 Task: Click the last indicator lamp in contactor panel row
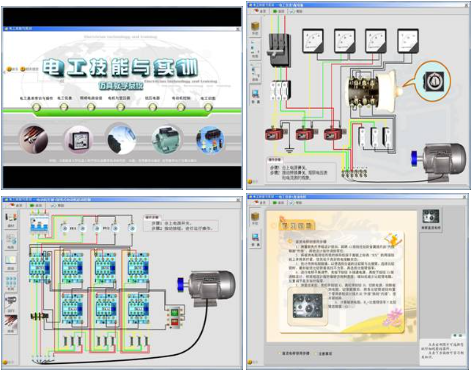tap(132, 228)
